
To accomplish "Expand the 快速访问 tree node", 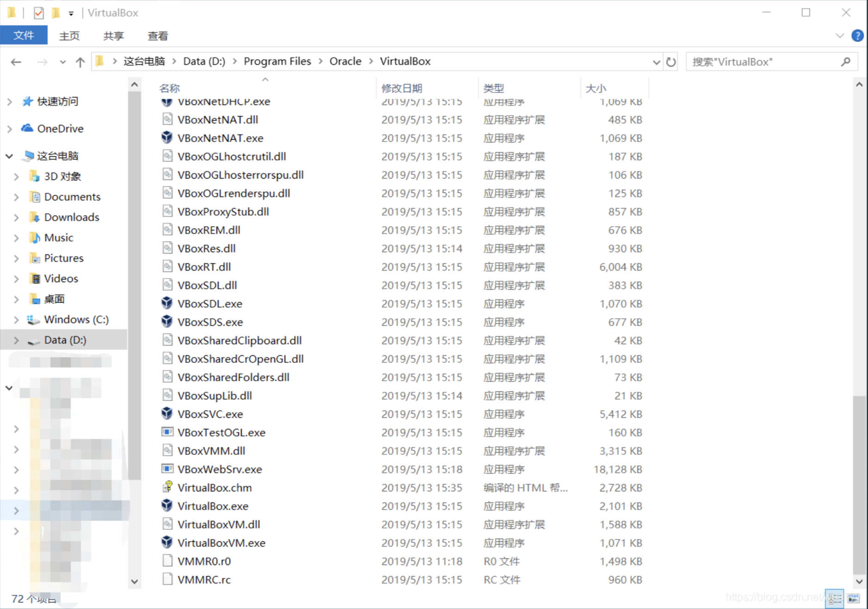I will coord(10,101).
